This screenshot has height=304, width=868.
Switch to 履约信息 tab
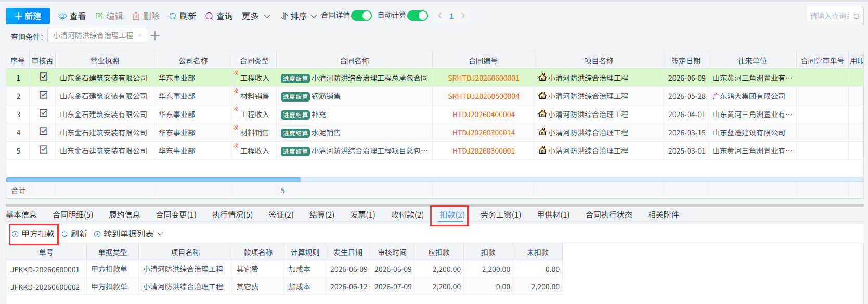[x=124, y=214]
